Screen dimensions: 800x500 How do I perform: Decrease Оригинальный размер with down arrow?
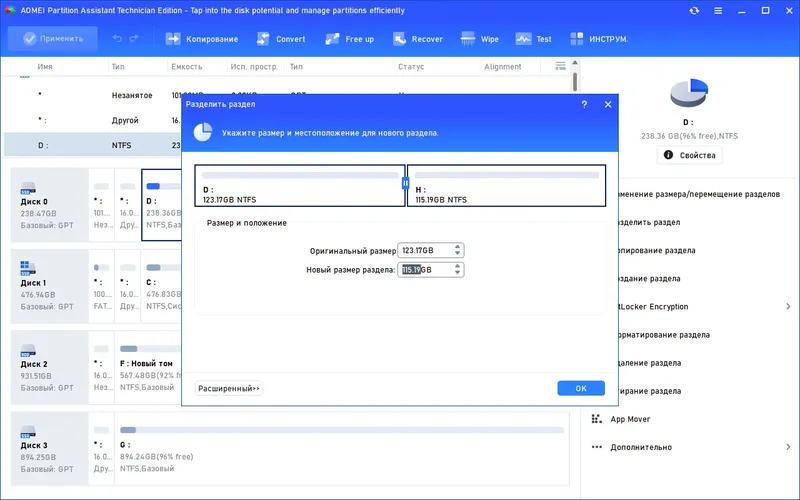[457, 254]
